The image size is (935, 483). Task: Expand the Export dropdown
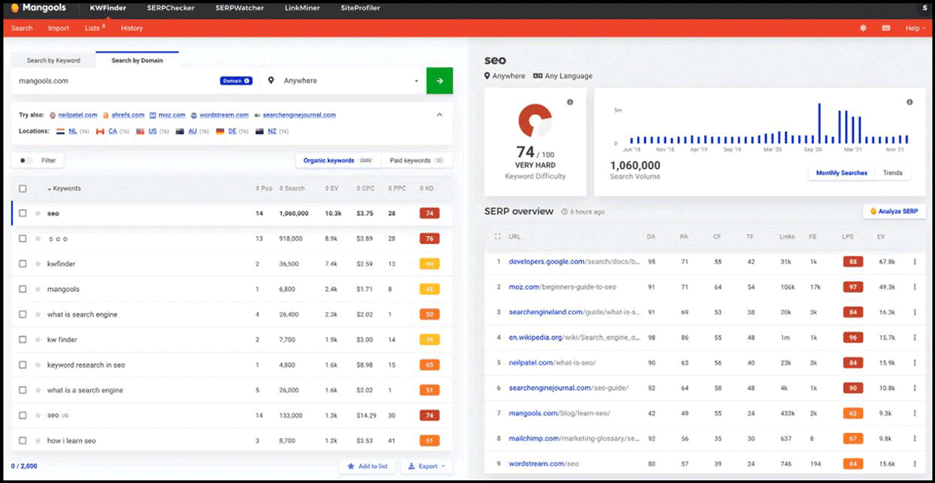pyautogui.click(x=426, y=466)
